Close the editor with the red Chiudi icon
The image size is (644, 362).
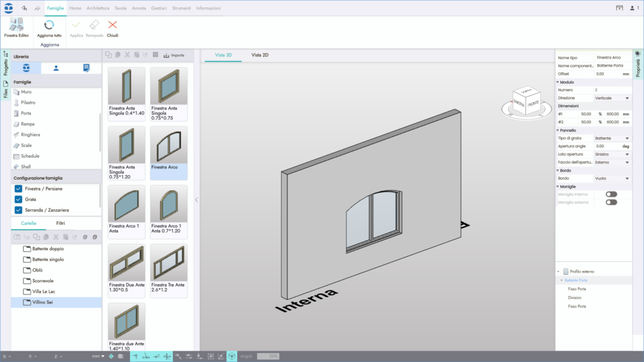[x=111, y=25]
